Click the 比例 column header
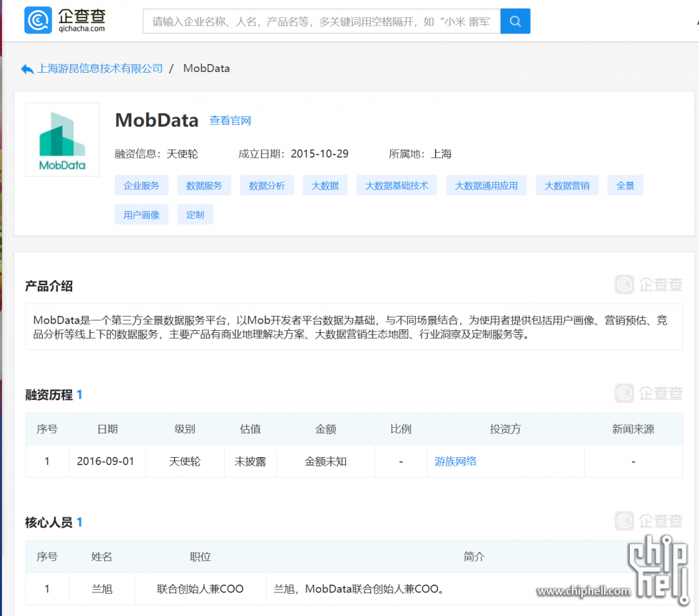 pos(401,429)
